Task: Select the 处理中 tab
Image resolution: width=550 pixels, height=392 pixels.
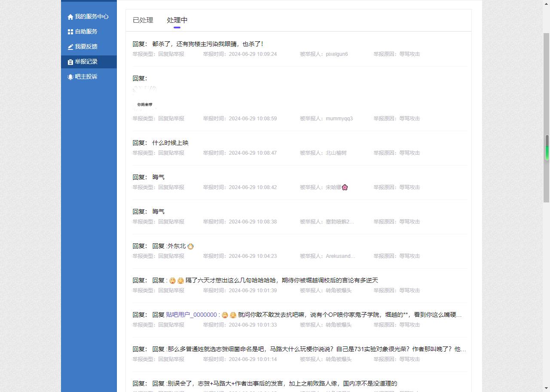Action: click(177, 20)
